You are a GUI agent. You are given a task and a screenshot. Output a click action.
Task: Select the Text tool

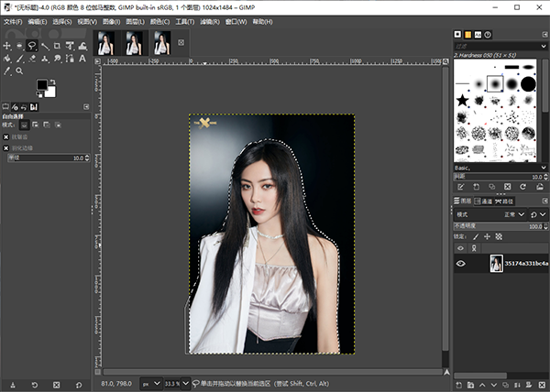click(x=82, y=58)
